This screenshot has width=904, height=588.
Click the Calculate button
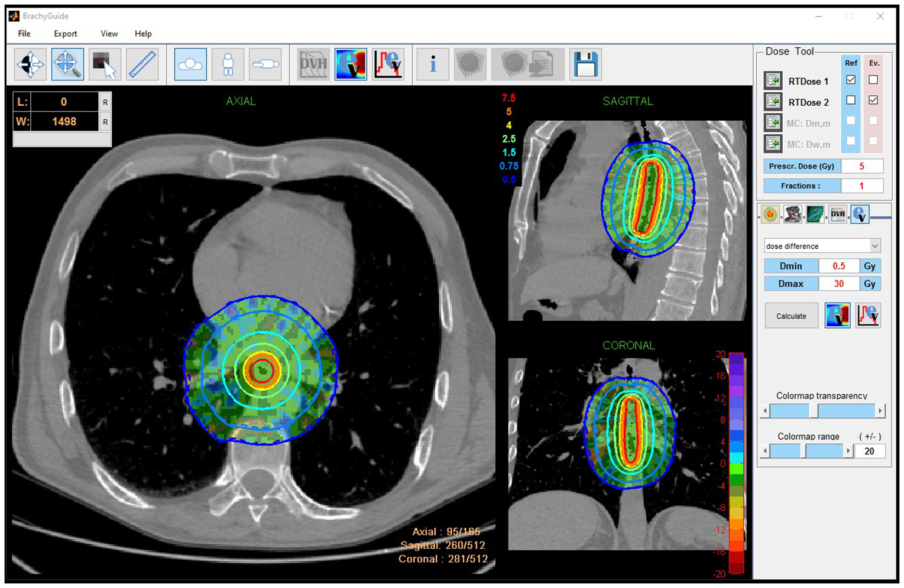pos(791,316)
